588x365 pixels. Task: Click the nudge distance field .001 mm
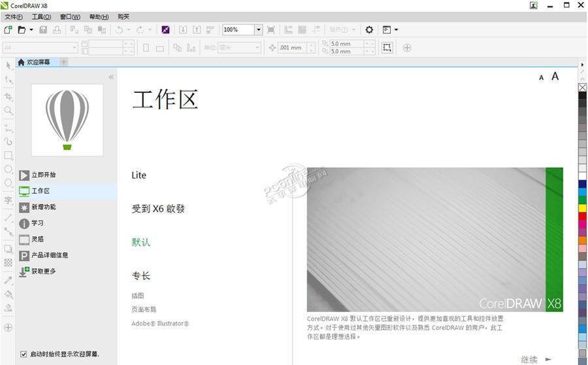293,48
